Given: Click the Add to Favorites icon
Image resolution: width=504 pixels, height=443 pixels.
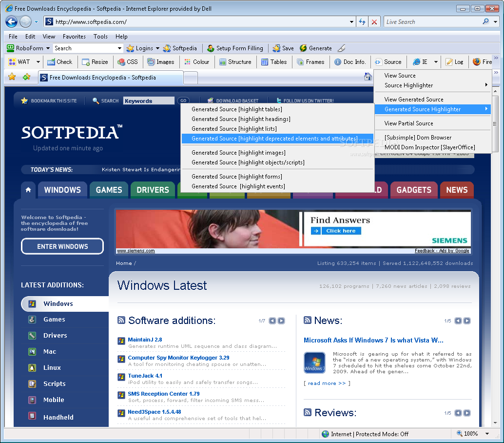Looking at the screenshot, I should [27, 77].
